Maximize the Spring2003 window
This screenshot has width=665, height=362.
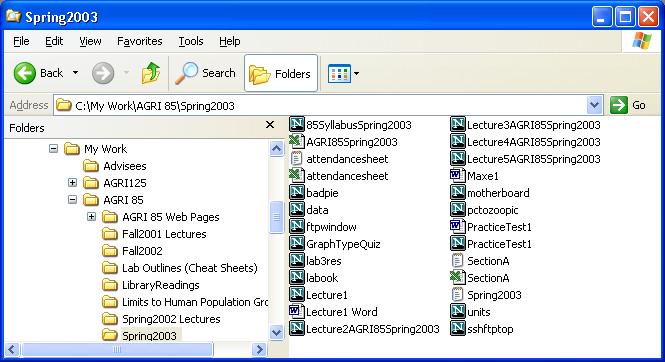625,17
